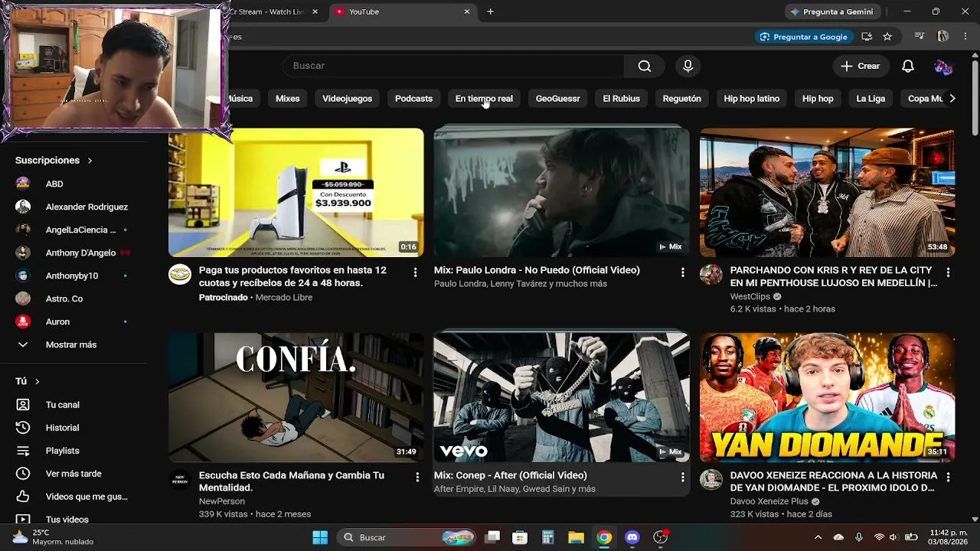Show hidden system tray icons
Viewport: 980px width, 551px height.
point(818,537)
